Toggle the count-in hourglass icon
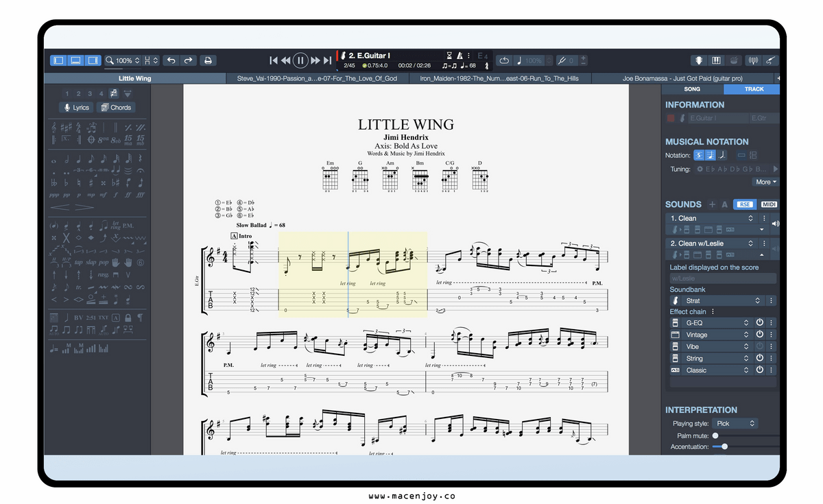The width and height of the screenshot is (823, 504). coord(449,56)
